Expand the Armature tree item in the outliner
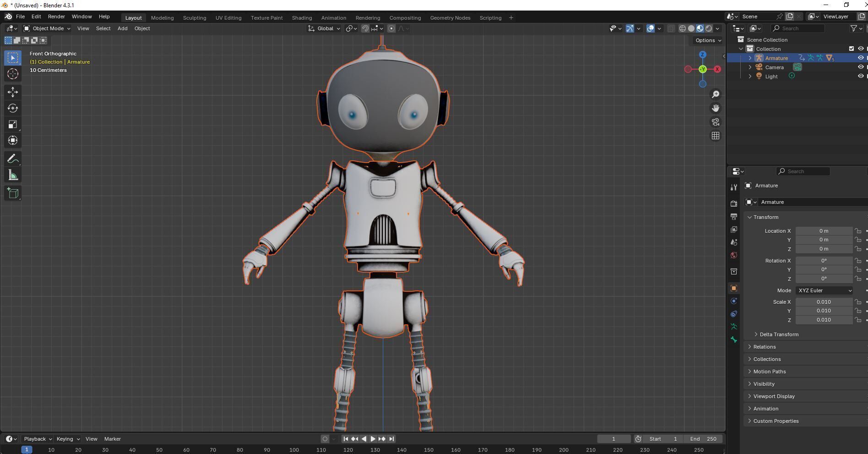The height and width of the screenshot is (454, 868). click(750, 58)
